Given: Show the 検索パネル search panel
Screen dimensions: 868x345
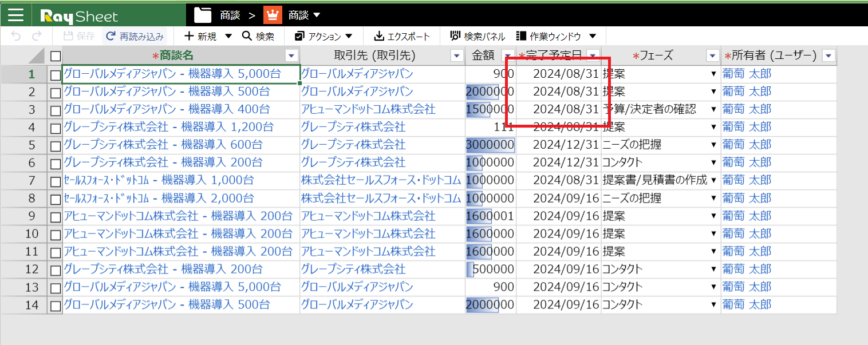Looking at the screenshot, I should point(478,36).
